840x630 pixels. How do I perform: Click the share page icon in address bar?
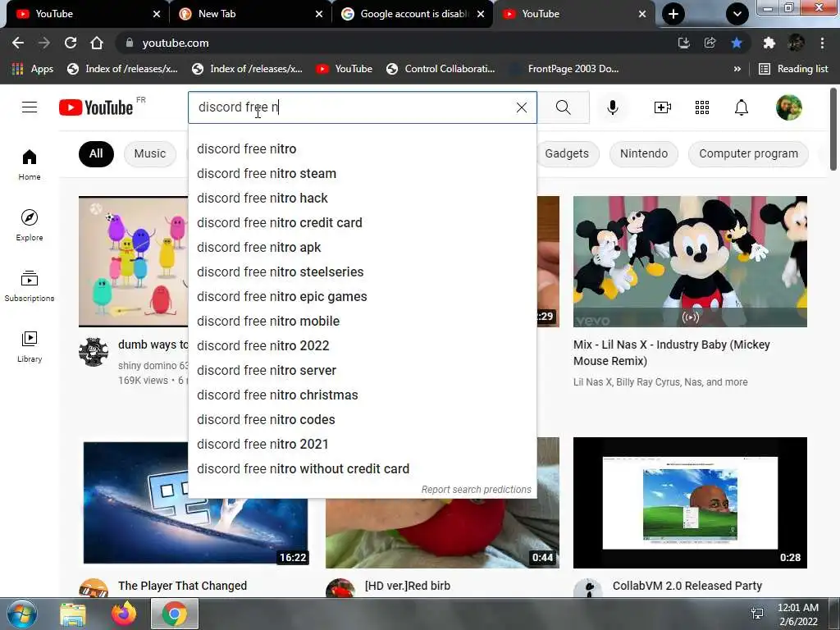[x=710, y=43]
